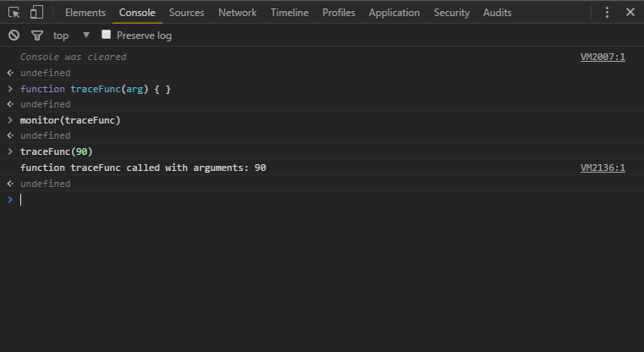Open the VM2007:1 source link
644x352 pixels.
click(x=603, y=57)
